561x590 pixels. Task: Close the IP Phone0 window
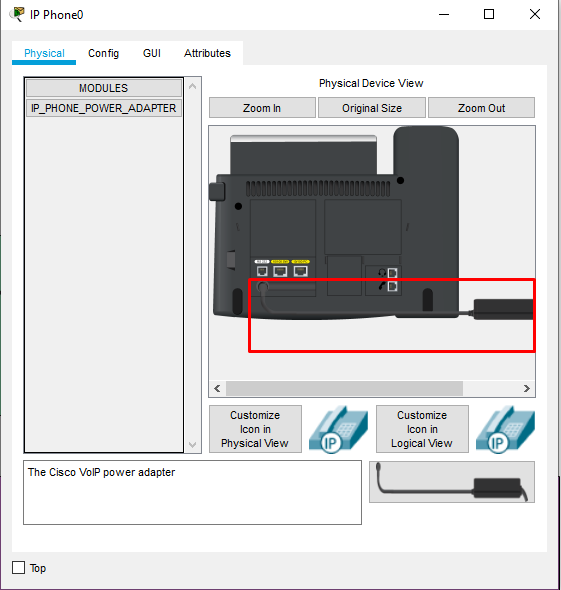[x=535, y=15]
